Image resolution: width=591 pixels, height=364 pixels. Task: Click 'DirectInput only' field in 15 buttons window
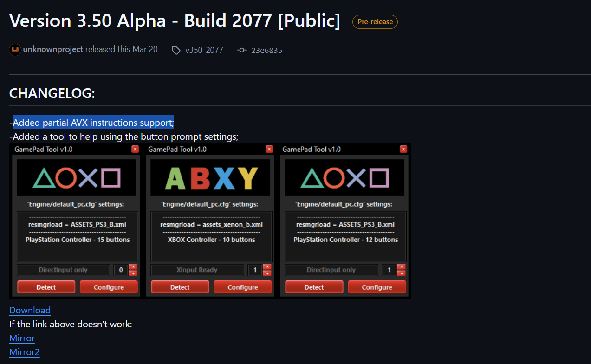pyautogui.click(x=63, y=270)
